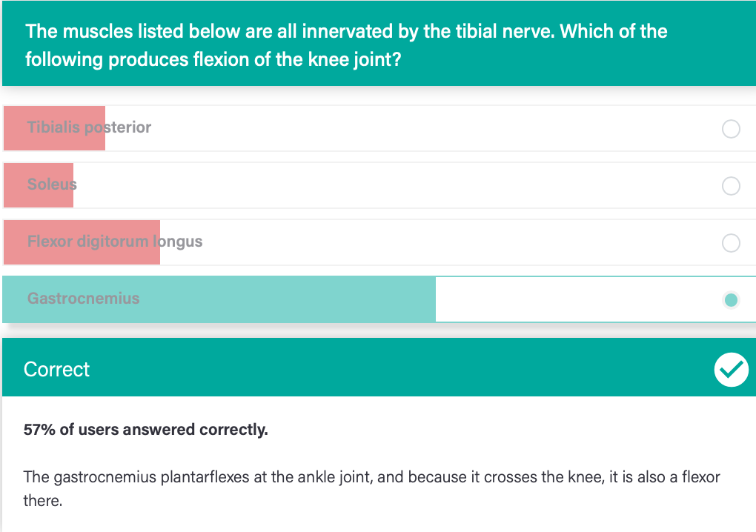Viewport: 756px width, 532px height.
Task: Click the filled Gastrocnemius radio button
Action: 731,300
